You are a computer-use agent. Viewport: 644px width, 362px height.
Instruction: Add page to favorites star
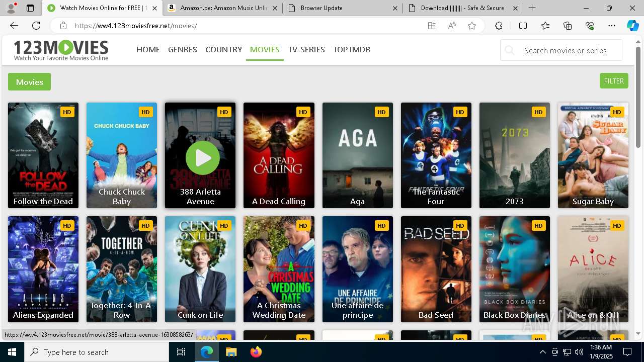point(472,26)
